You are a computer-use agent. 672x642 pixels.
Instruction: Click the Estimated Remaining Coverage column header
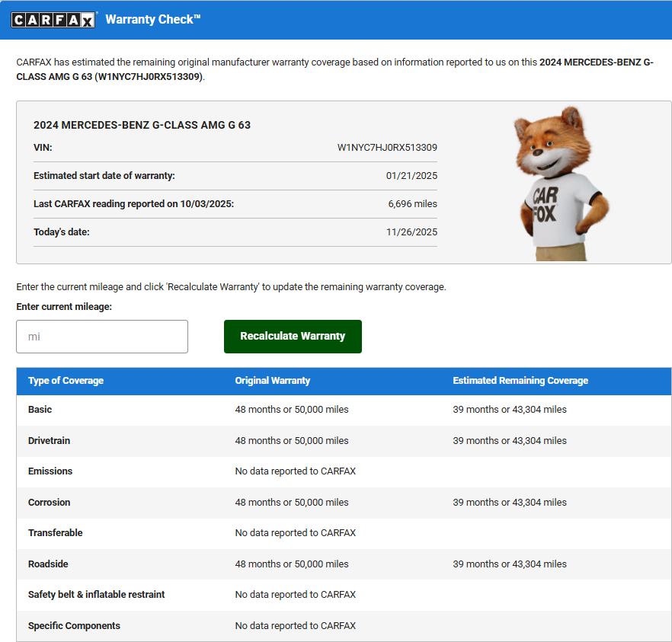tap(520, 381)
